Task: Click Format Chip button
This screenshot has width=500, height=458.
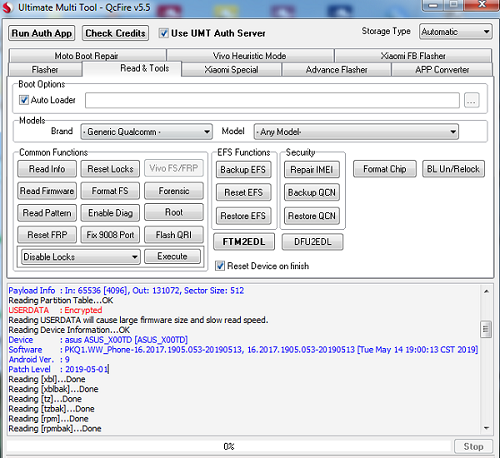Action: (x=385, y=169)
